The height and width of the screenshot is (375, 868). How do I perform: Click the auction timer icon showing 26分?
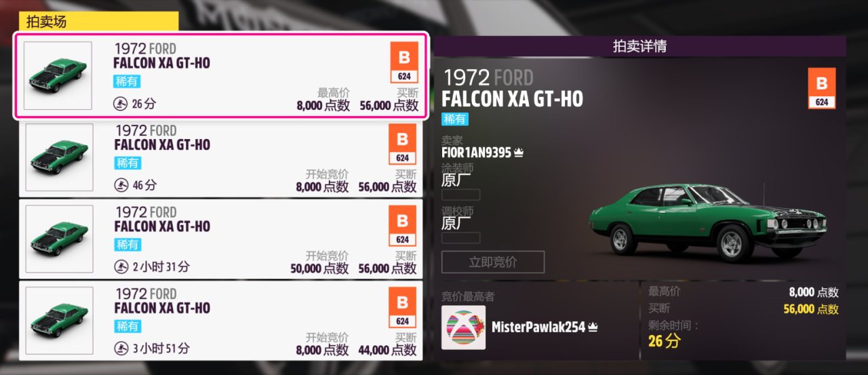point(120,104)
